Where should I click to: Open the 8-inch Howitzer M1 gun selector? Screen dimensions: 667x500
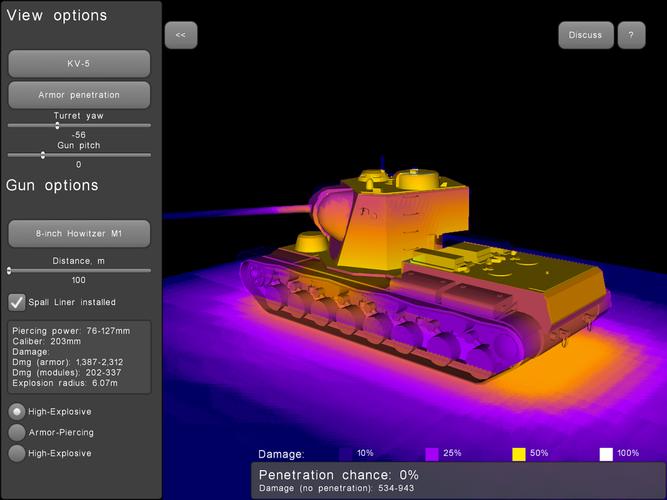point(79,233)
